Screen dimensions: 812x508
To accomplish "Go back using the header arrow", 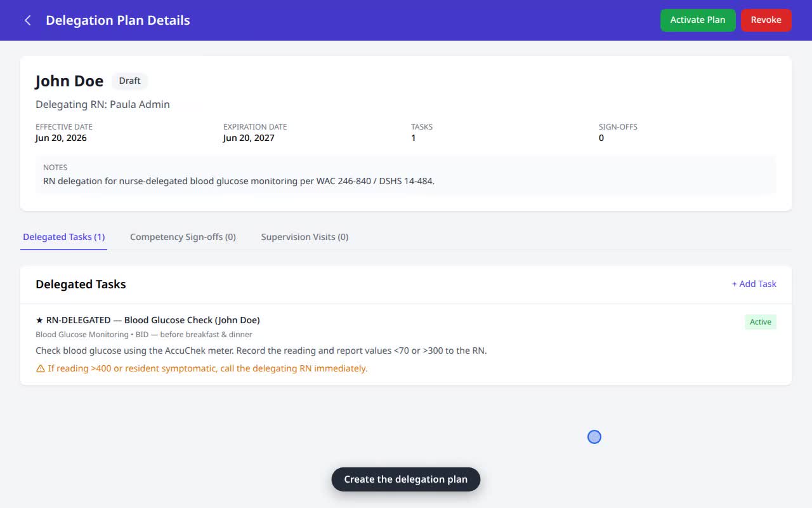I will [x=27, y=20].
